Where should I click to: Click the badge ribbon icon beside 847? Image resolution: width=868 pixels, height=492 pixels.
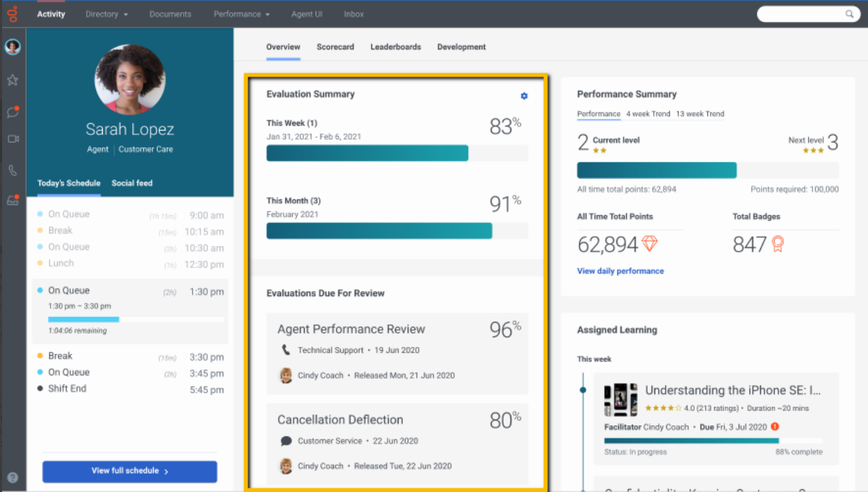[x=778, y=244]
